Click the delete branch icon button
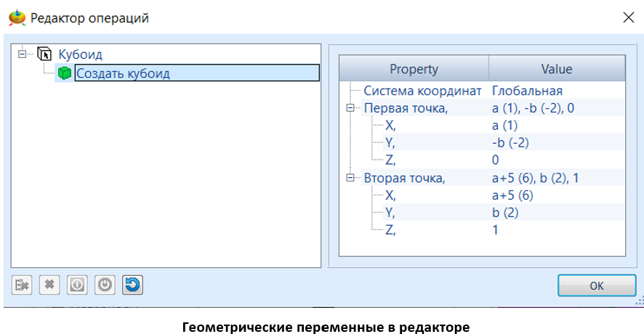 coord(22,285)
